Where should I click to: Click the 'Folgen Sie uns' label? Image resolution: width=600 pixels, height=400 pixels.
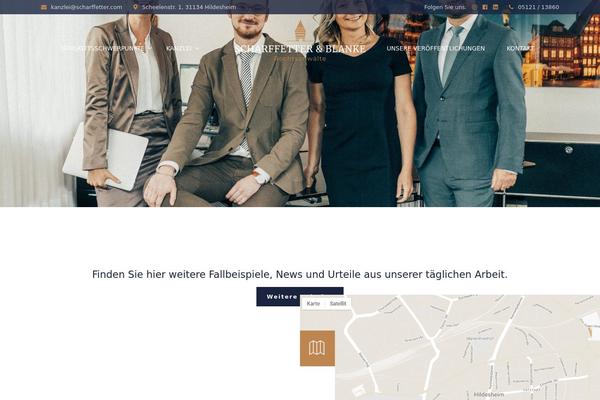[x=445, y=7]
